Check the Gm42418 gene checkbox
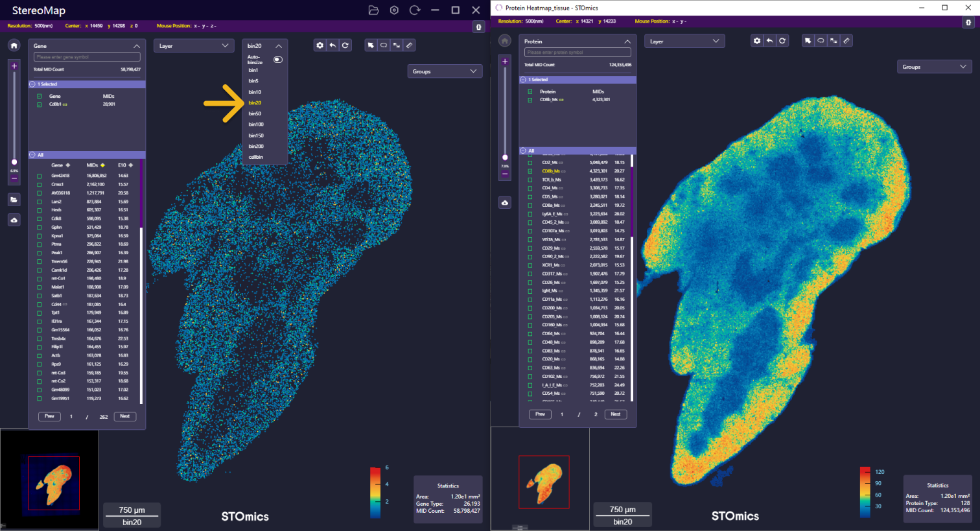 [x=40, y=176]
